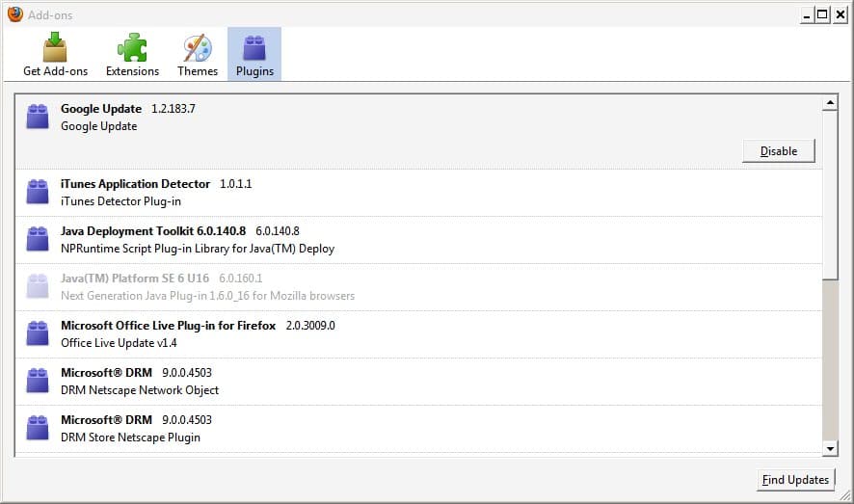This screenshot has width=854, height=504.
Task: Switch to the Themes pane
Action: (198, 54)
